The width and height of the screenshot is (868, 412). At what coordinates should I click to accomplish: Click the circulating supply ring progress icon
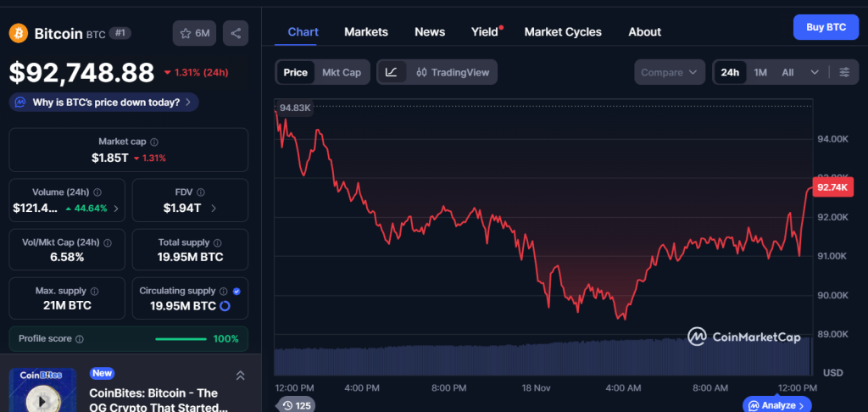(x=225, y=306)
